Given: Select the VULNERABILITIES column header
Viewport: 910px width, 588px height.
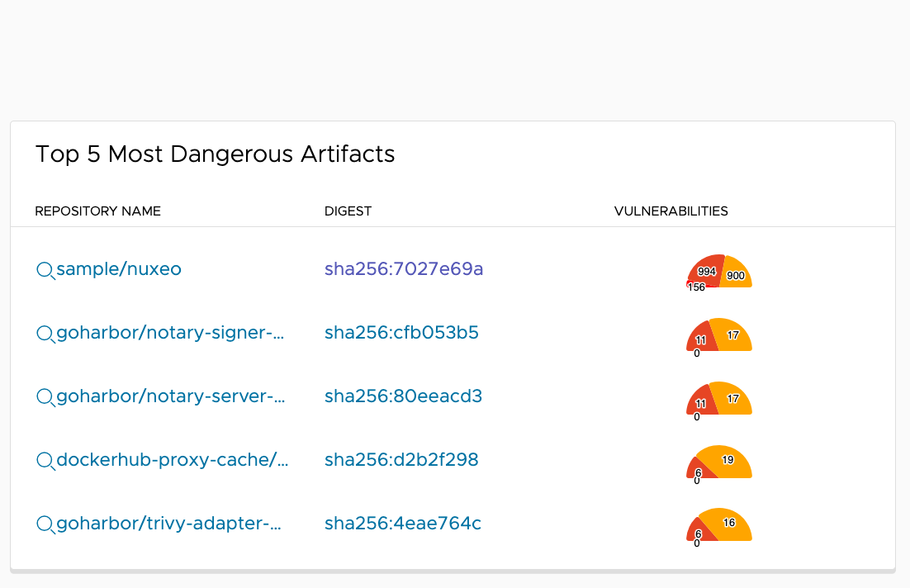Looking at the screenshot, I should (671, 211).
